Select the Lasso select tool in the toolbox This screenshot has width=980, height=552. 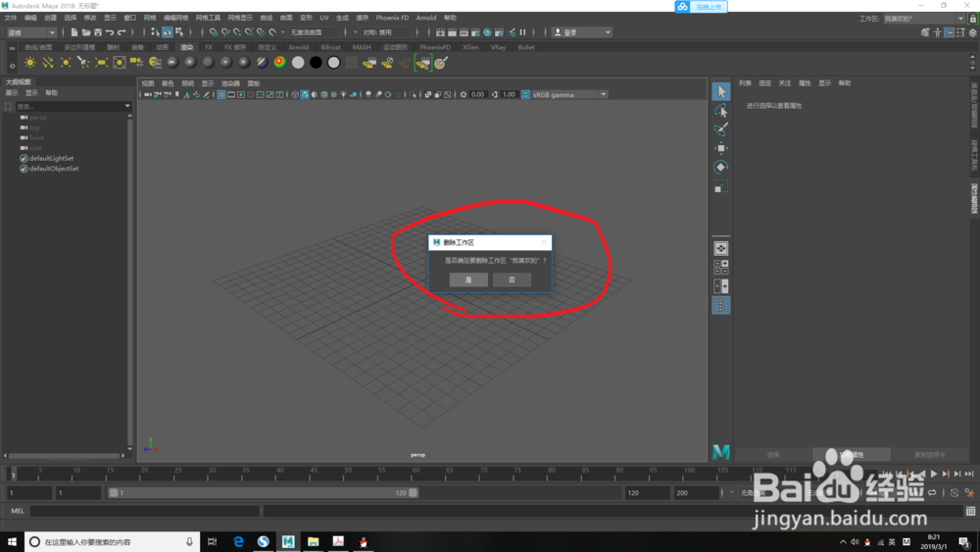720,111
